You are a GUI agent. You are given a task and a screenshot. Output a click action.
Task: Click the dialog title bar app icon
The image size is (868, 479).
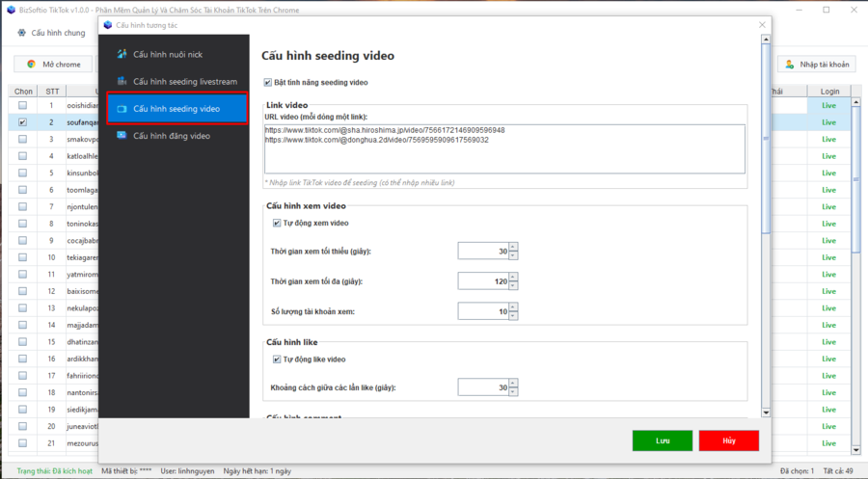coord(107,25)
